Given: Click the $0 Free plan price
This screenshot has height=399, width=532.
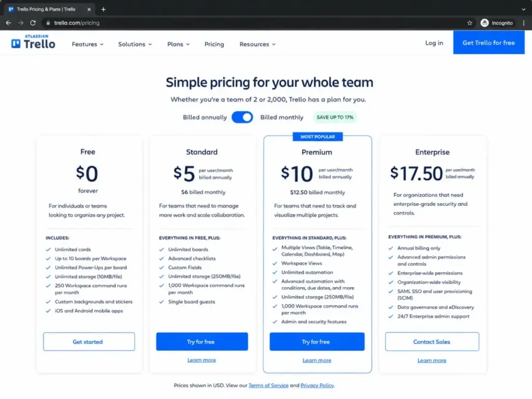Looking at the screenshot, I should pyautogui.click(x=87, y=174).
